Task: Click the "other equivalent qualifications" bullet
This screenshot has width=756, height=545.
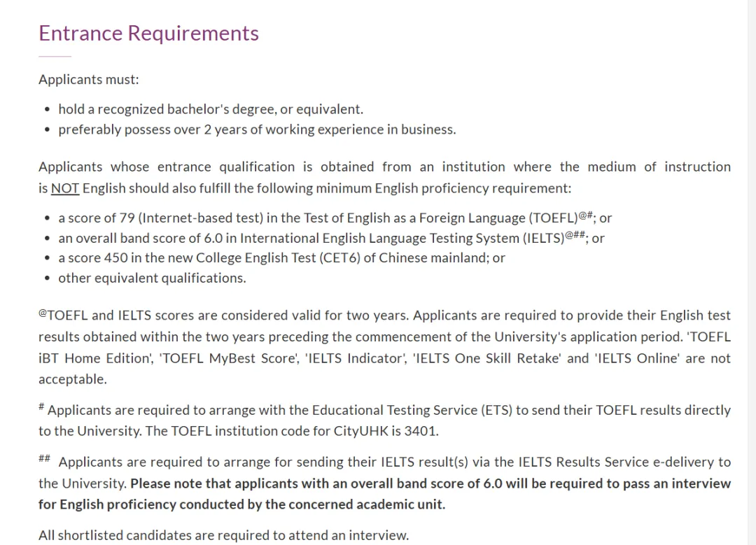Action: [152, 278]
